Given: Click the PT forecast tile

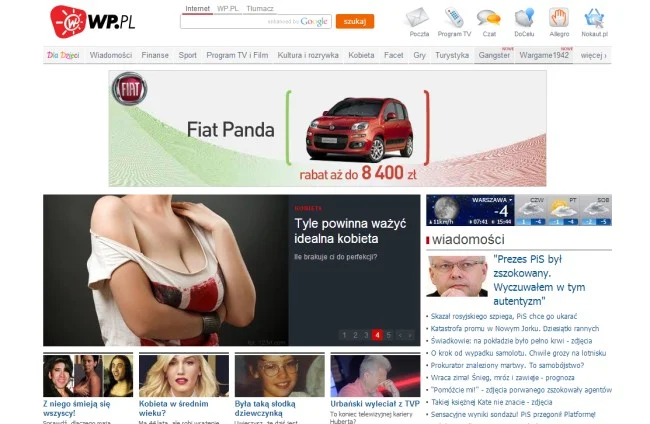Looking at the screenshot, I should (563, 210).
